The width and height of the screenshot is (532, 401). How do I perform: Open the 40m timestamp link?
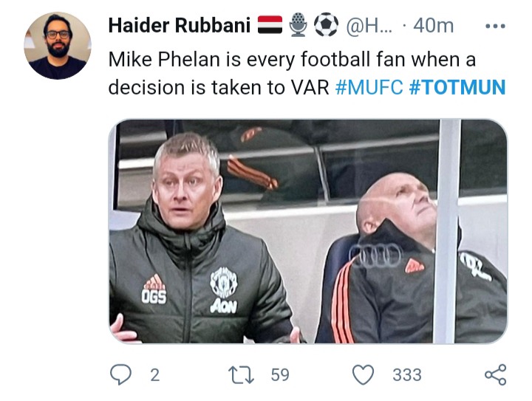433,26
